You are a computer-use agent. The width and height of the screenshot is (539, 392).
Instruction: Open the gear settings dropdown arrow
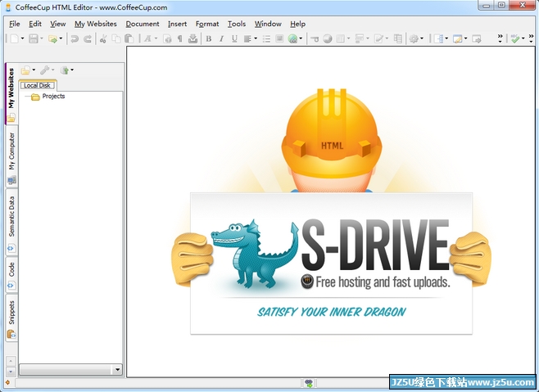point(422,38)
